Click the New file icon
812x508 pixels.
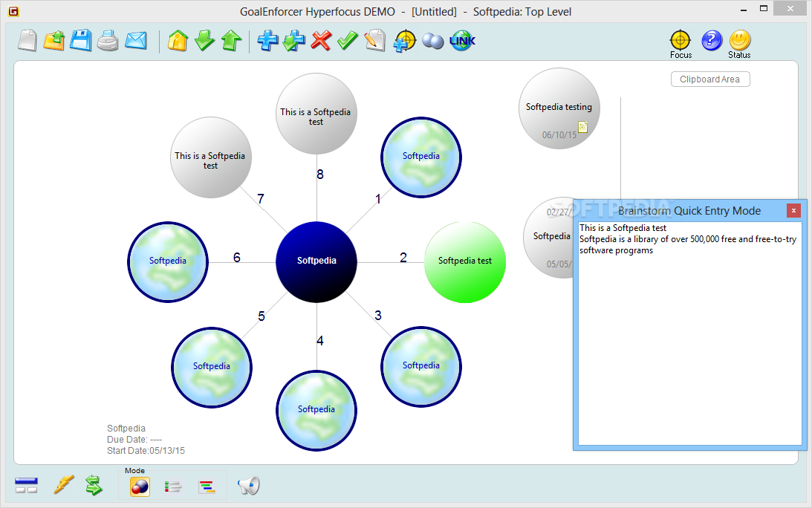tap(27, 40)
